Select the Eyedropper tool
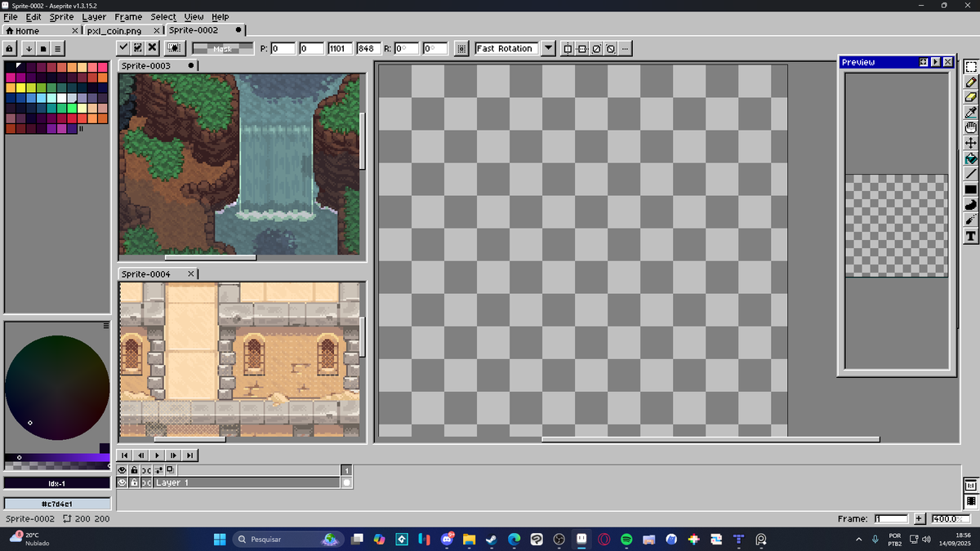The image size is (980, 551). 971,113
